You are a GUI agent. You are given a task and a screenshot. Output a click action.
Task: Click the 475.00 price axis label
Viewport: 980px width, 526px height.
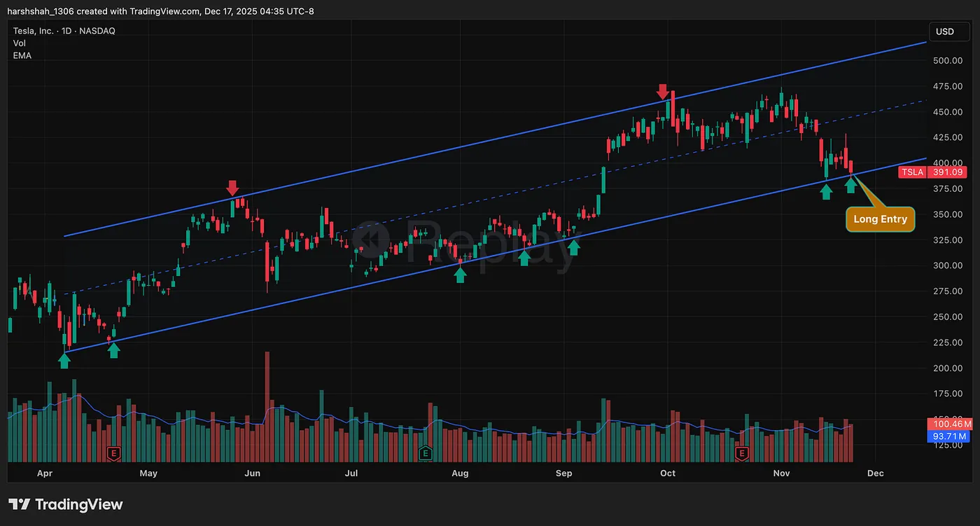tap(947, 87)
